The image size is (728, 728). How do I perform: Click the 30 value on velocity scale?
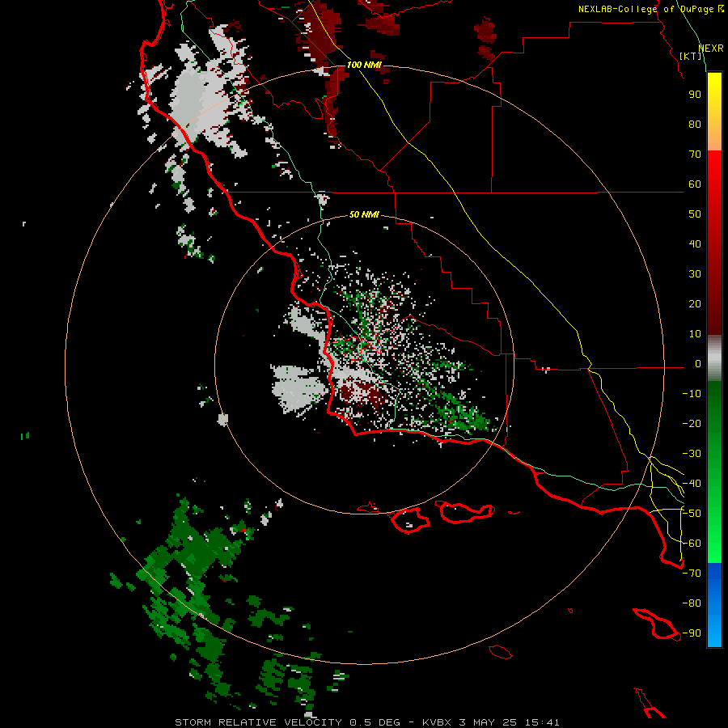pyautogui.click(x=695, y=274)
